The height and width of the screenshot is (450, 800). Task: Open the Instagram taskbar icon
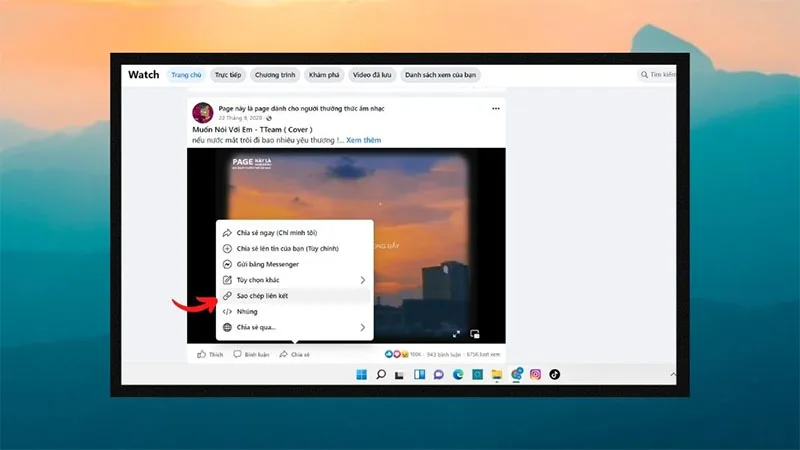[x=535, y=374]
